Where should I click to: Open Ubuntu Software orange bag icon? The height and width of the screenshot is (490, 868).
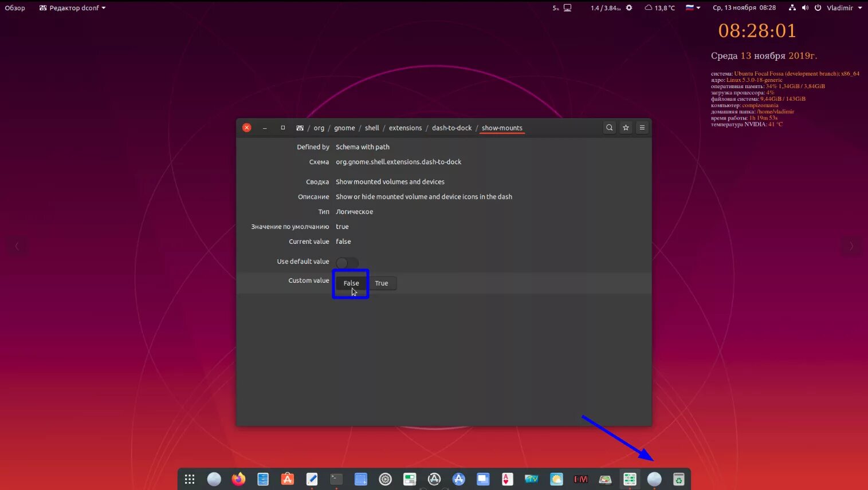(x=288, y=479)
